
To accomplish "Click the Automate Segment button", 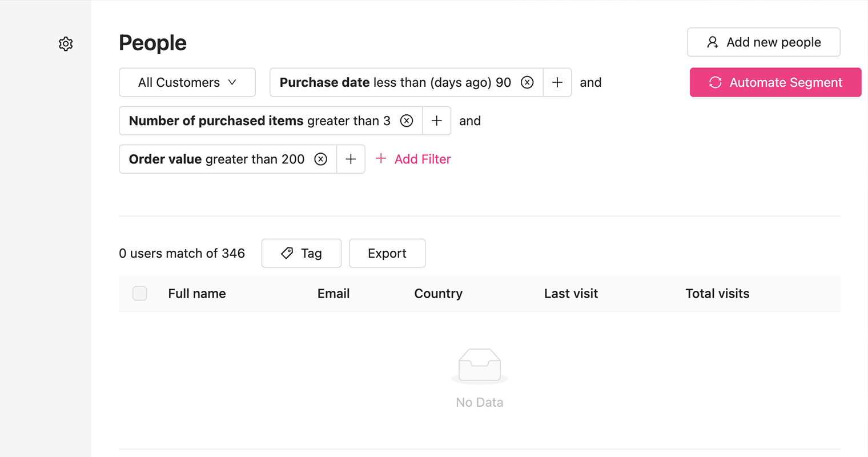I will [775, 82].
